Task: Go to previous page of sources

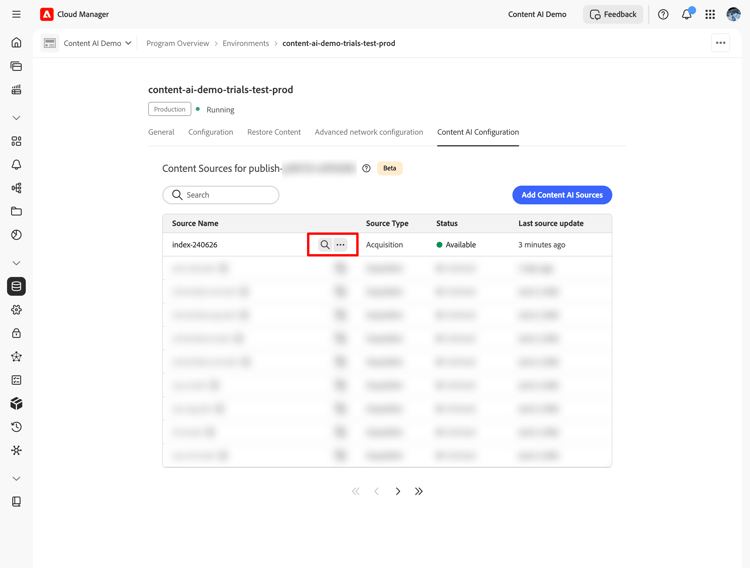Action: click(376, 491)
